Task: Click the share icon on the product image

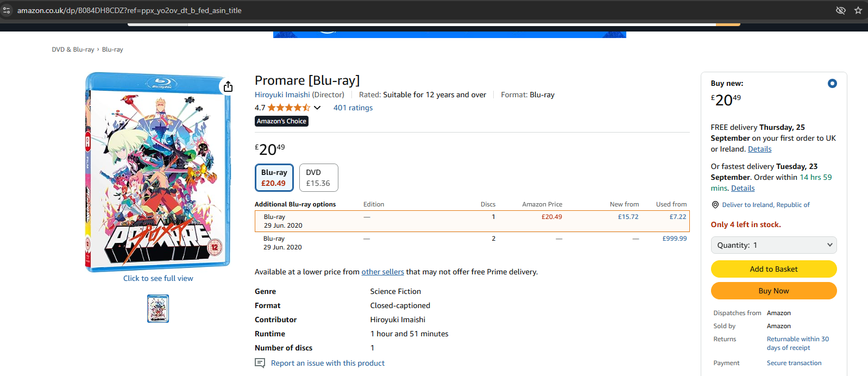Action: pos(228,87)
